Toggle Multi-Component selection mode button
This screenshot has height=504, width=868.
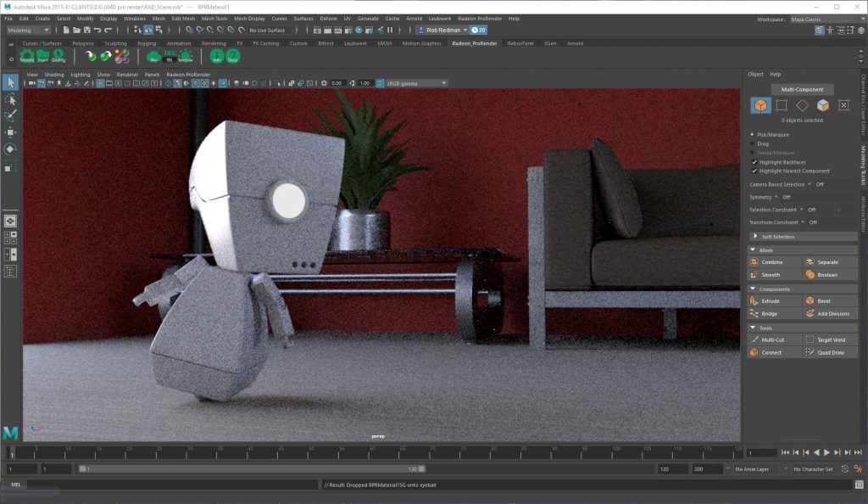pyautogui.click(x=802, y=89)
